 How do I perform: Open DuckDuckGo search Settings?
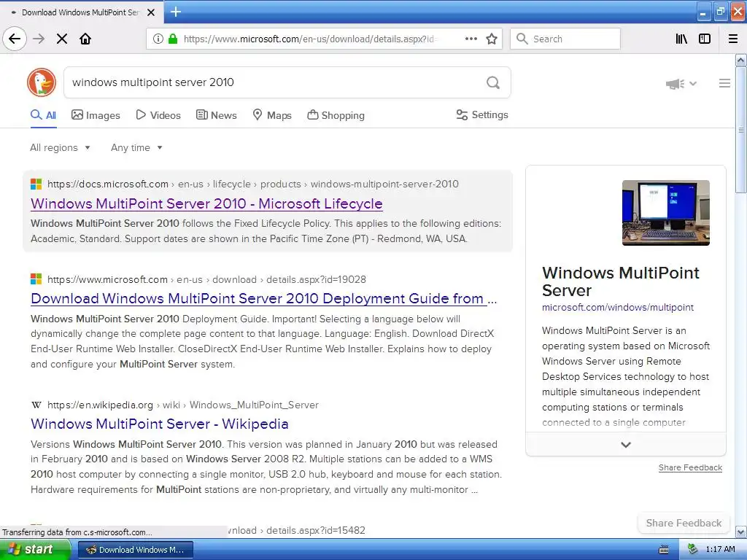click(x=482, y=114)
